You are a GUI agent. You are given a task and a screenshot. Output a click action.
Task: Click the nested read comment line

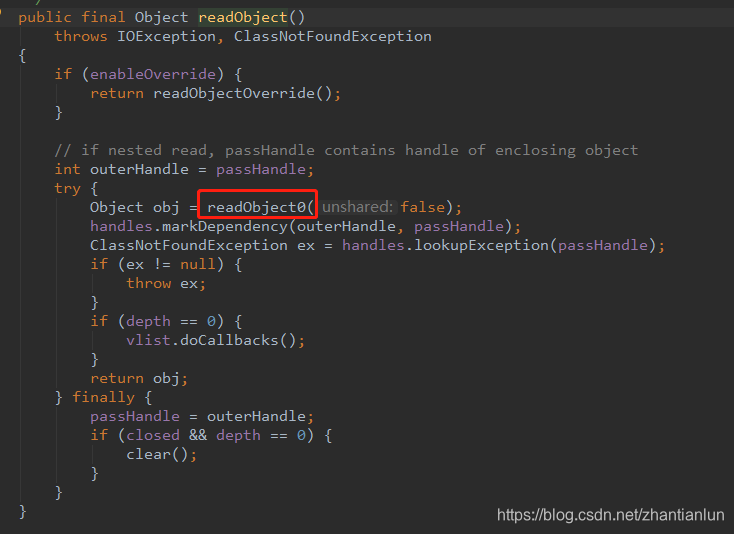pyautogui.click(x=346, y=150)
